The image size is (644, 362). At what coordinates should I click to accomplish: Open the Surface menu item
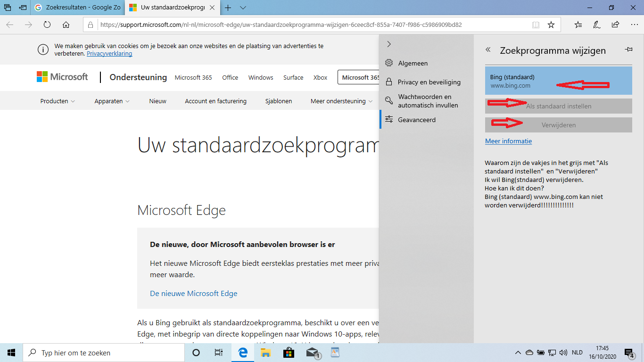[x=293, y=77]
